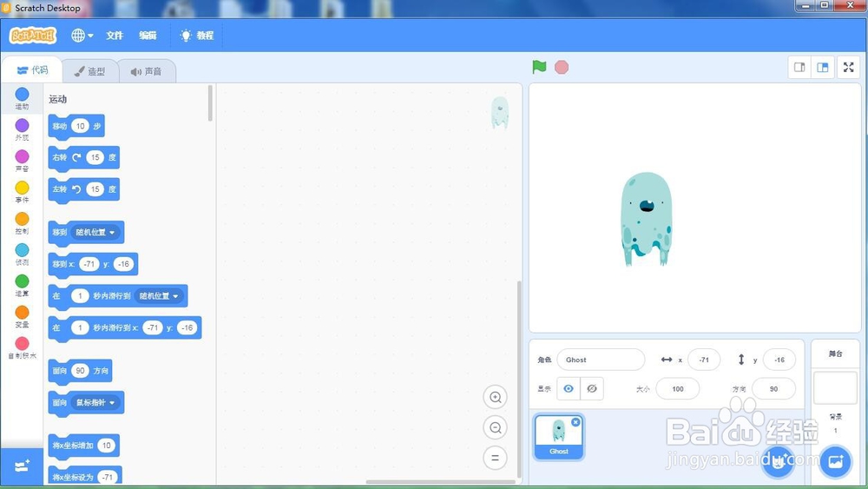Edit the sprite 方向 direction field
The height and width of the screenshot is (489, 868).
773,389
